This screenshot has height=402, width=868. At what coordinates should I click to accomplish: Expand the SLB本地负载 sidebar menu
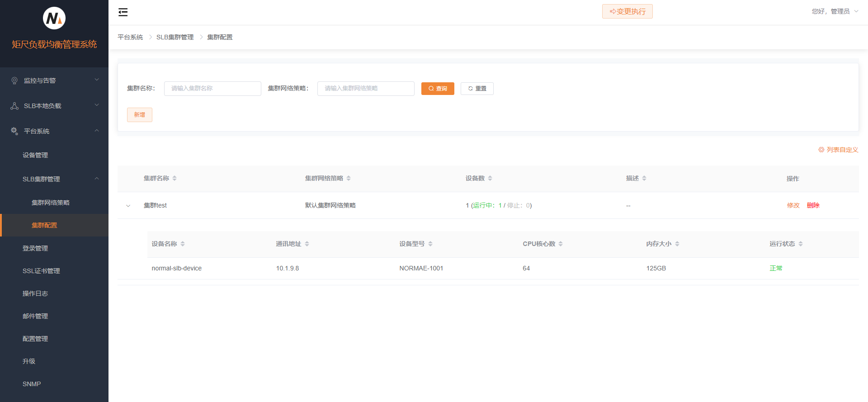click(54, 106)
